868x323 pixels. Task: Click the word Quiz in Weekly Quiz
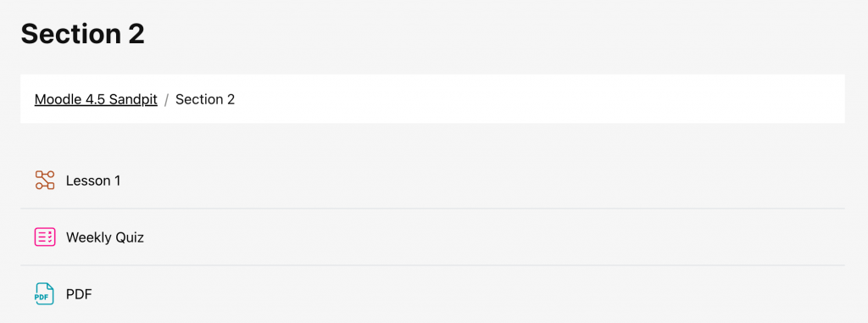[130, 237]
